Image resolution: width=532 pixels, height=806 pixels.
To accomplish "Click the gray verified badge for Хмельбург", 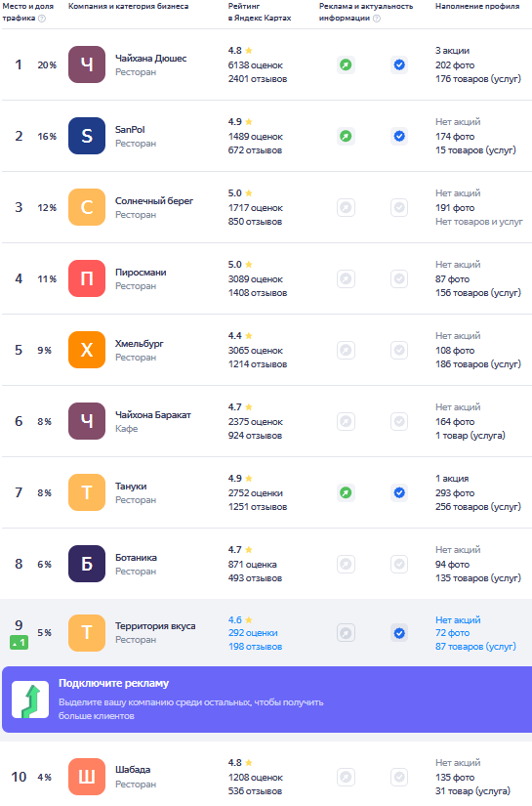I will pyautogui.click(x=399, y=350).
